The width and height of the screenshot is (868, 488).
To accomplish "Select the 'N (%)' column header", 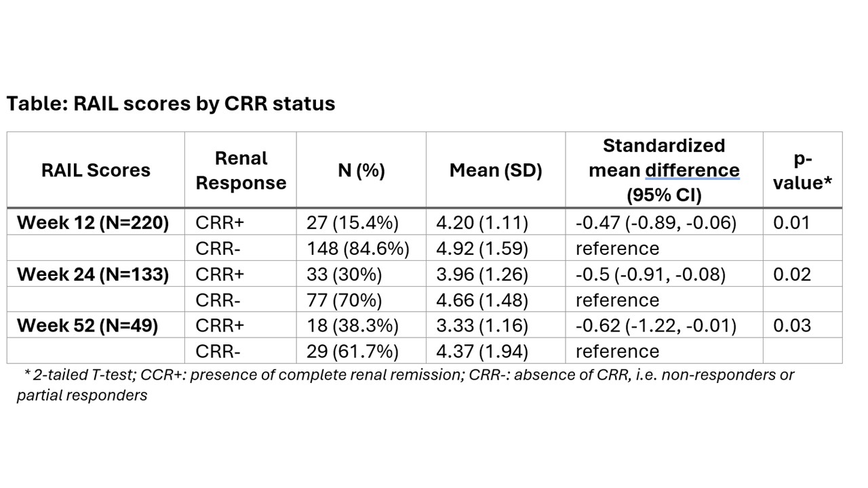I will tap(361, 170).
